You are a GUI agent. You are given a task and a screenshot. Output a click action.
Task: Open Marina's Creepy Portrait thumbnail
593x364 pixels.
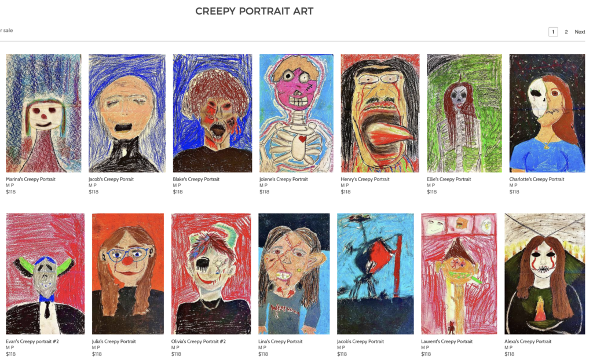click(x=43, y=113)
